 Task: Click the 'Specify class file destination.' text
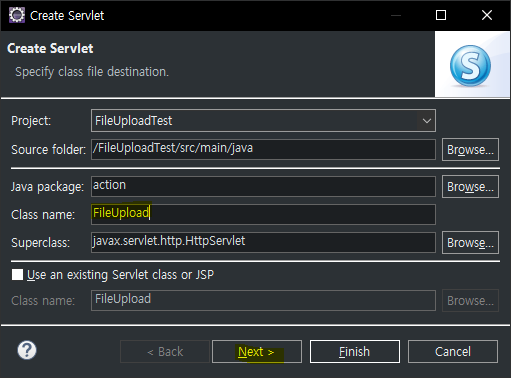coord(92,72)
